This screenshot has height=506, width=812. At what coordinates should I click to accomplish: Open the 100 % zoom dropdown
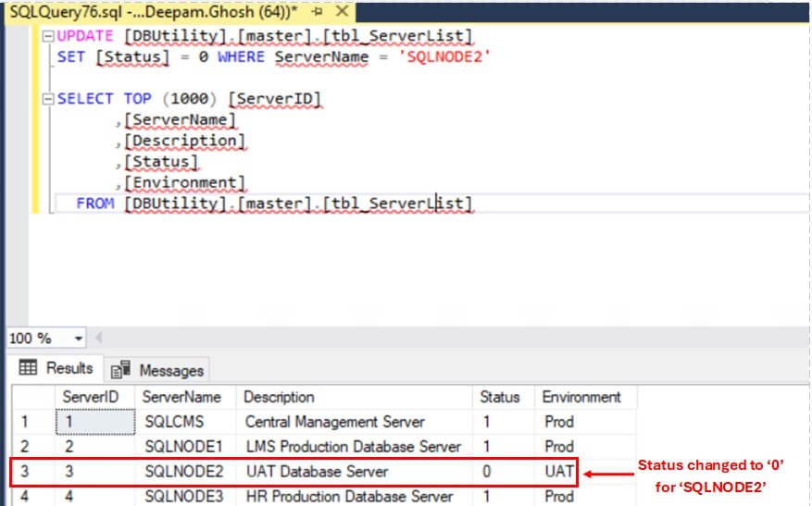(x=78, y=339)
